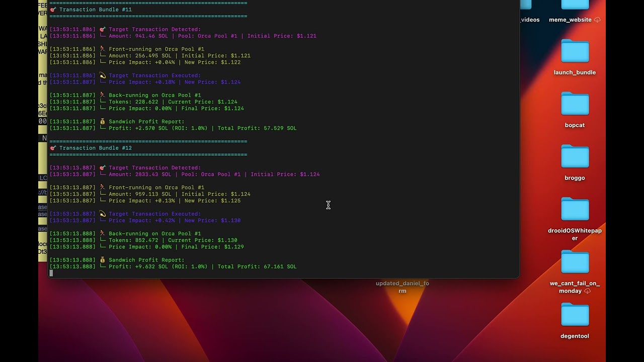Click the Price Impact +0.42% line

(145, 220)
